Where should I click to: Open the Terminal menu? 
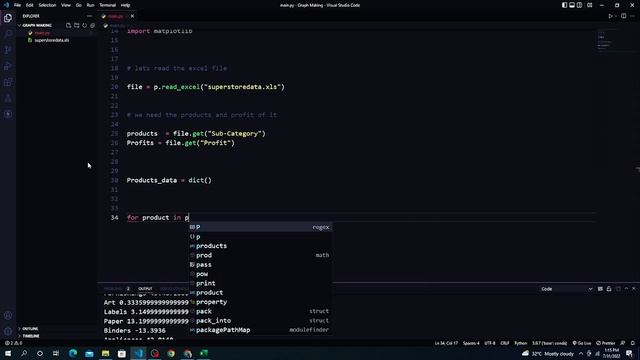pyautogui.click(x=107, y=5)
